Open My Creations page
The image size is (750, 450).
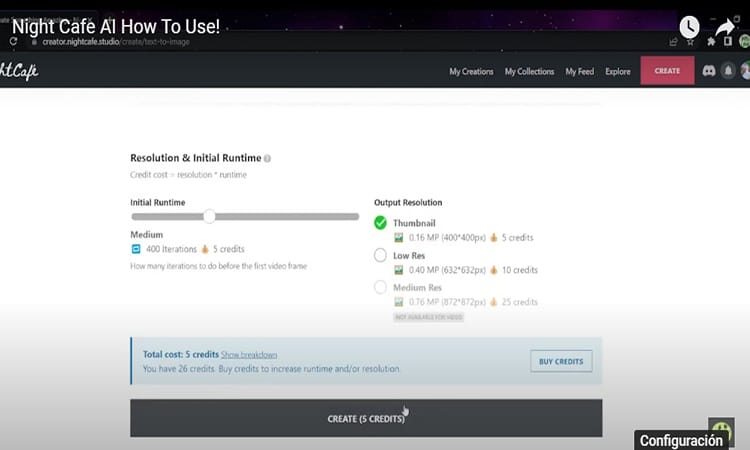pos(471,71)
